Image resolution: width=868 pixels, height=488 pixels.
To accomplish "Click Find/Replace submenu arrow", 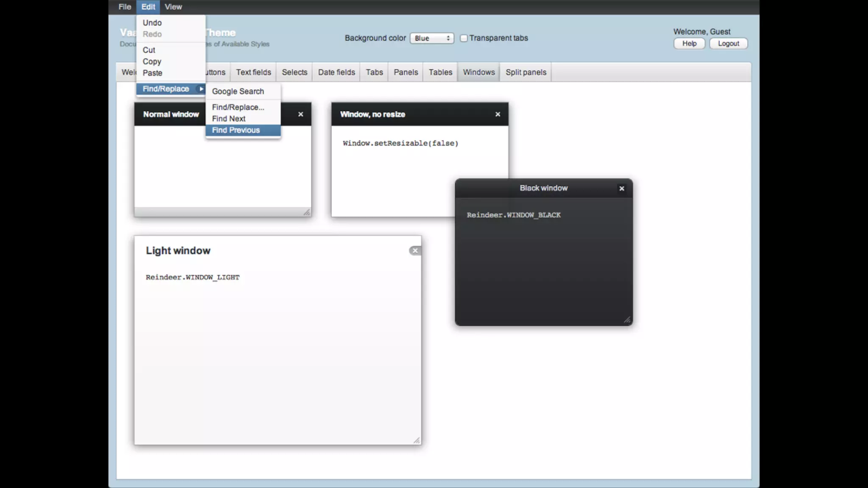I will coord(201,89).
